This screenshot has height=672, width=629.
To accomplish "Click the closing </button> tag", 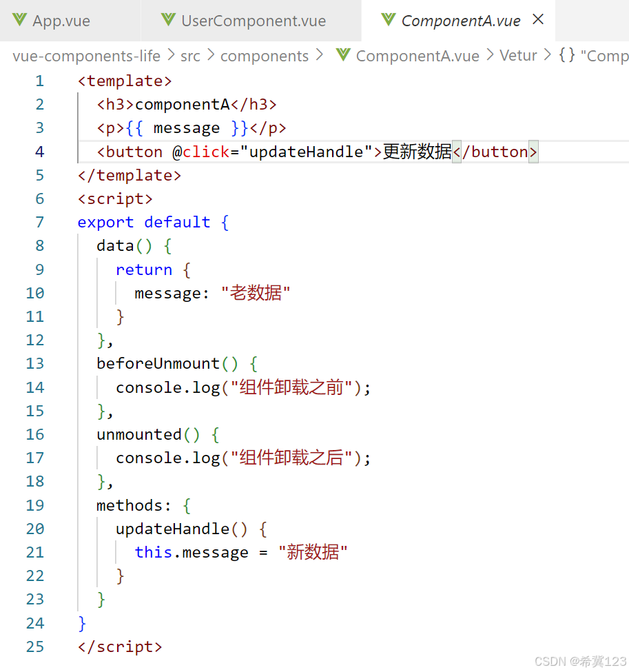I will pyautogui.click(x=495, y=152).
